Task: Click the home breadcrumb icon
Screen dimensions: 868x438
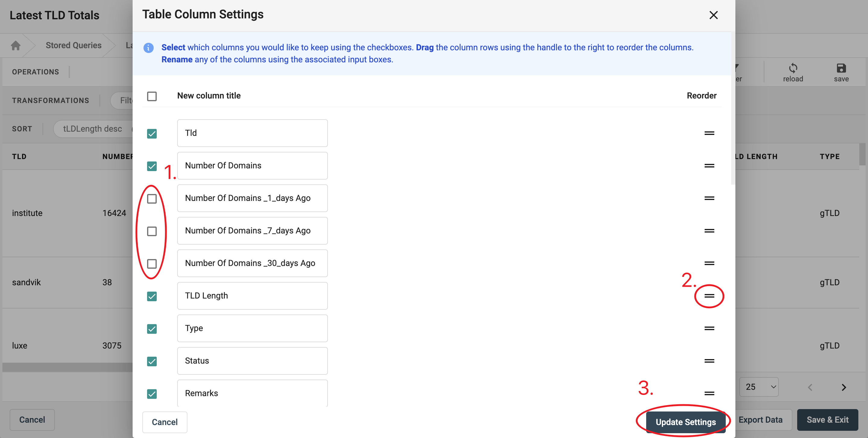Action: 15,45
